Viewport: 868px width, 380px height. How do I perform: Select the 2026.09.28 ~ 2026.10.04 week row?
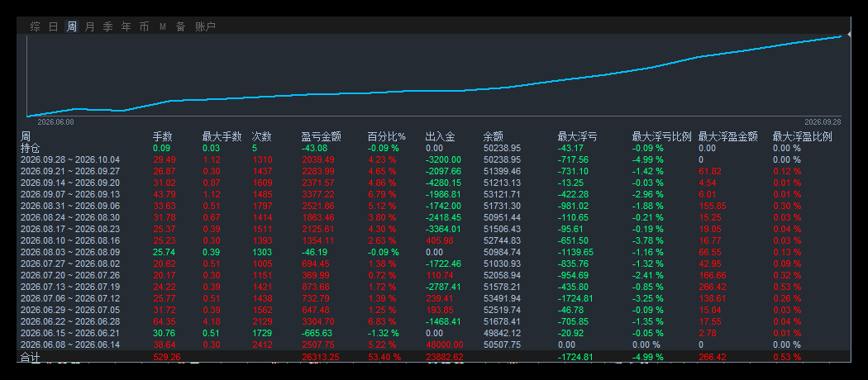pyautogui.click(x=434, y=159)
